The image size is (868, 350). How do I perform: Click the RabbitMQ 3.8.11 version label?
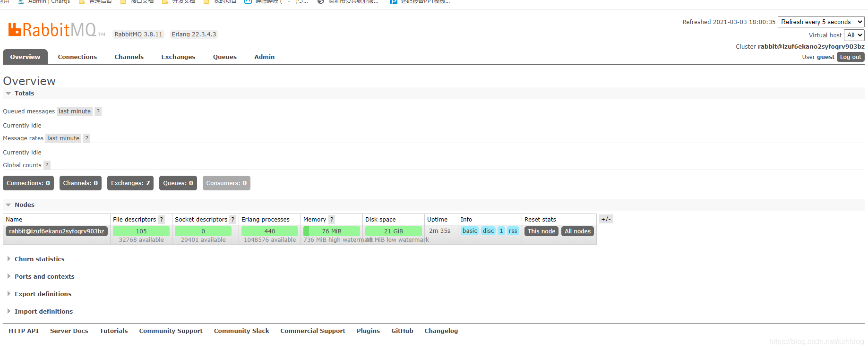138,34
